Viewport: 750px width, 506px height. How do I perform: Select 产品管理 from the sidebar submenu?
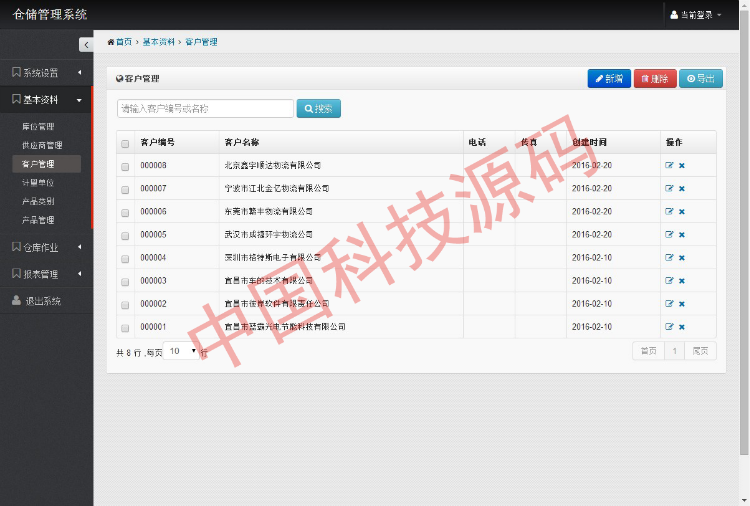pos(38,220)
